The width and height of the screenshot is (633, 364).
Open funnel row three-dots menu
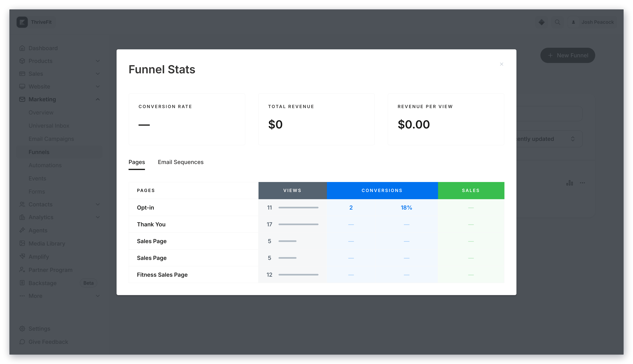point(582,183)
